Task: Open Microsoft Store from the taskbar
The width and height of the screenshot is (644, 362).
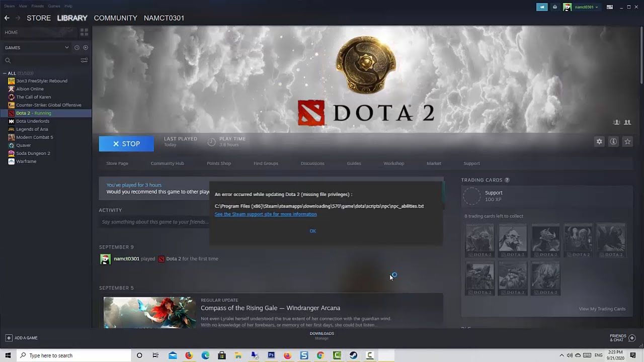Action: [x=222, y=355]
